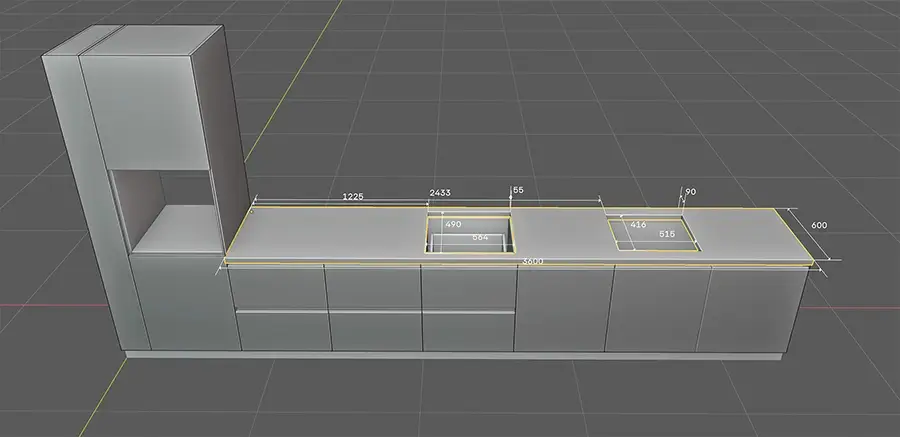Click the 1225 dimension label
Viewport: 900px width, 437px height.
pos(352,196)
